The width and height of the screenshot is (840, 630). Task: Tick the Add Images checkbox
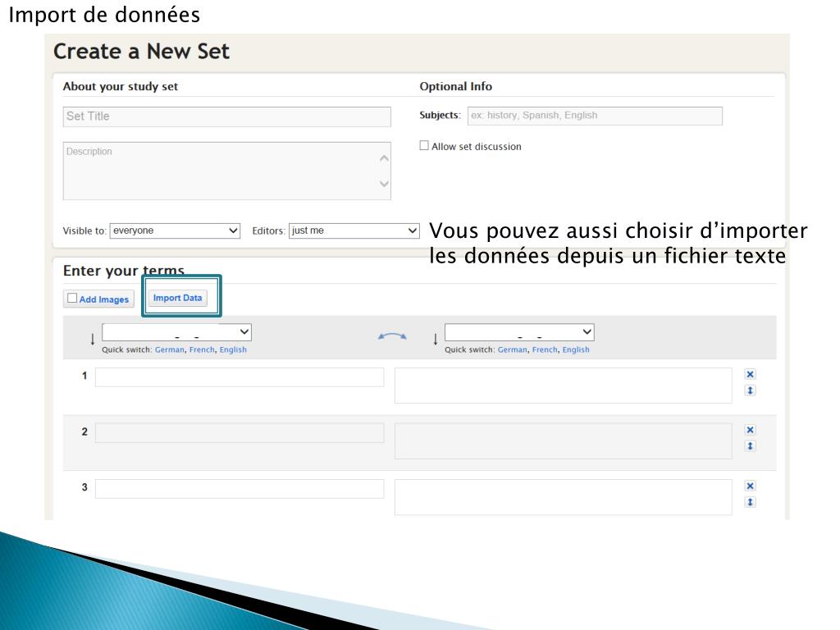72,298
